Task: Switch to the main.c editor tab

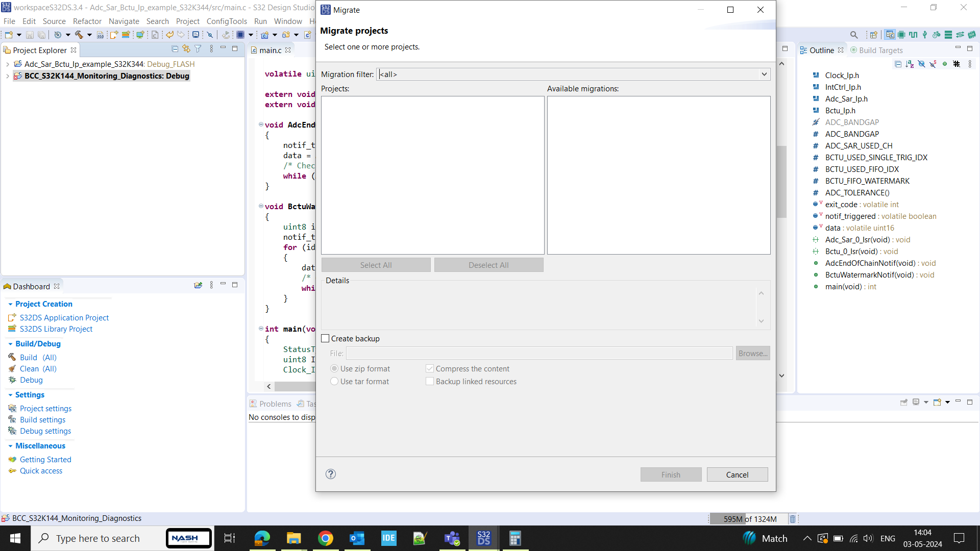Action: pyautogui.click(x=271, y=50)
